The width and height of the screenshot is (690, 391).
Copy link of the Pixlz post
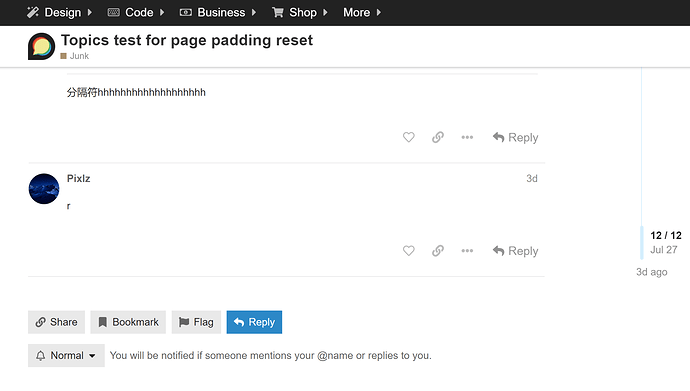coord(438,251)
